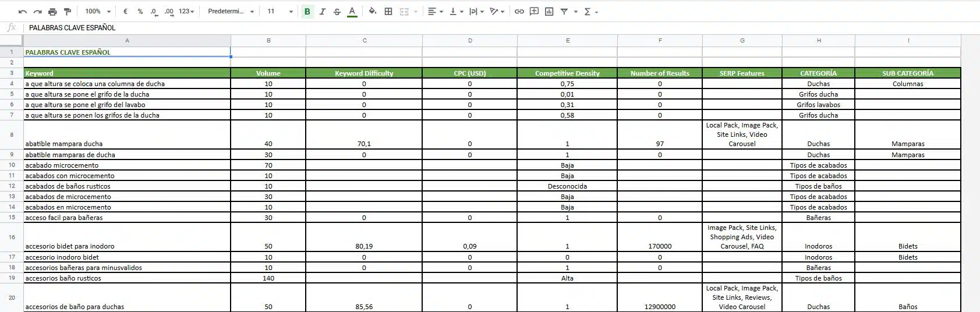The image size is (980, 312).
Task: Toggle bold formatting
Action: pos(307,12)
